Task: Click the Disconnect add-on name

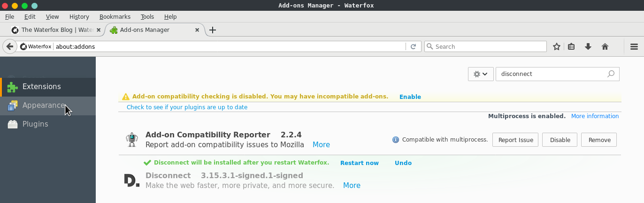Action: point(168,175)
